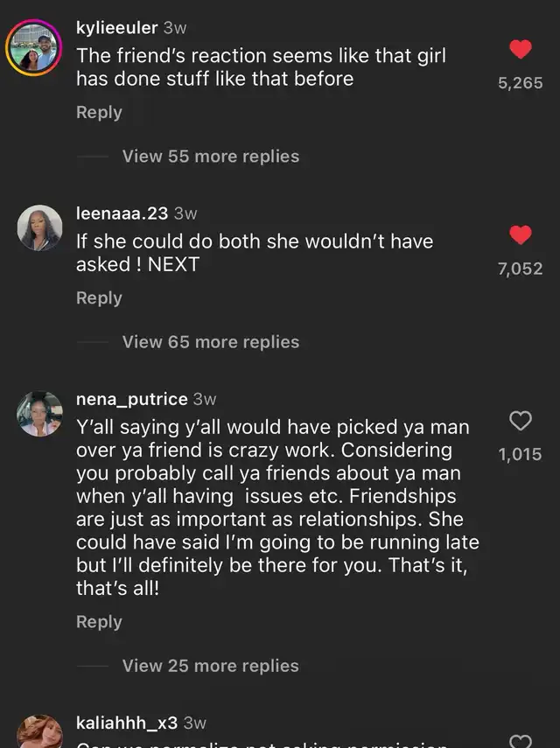The height and width of the screenshot is (748, 560).
Task: Open kaliahhh_x3's profile picture
Action: click(x=39, y=732)
